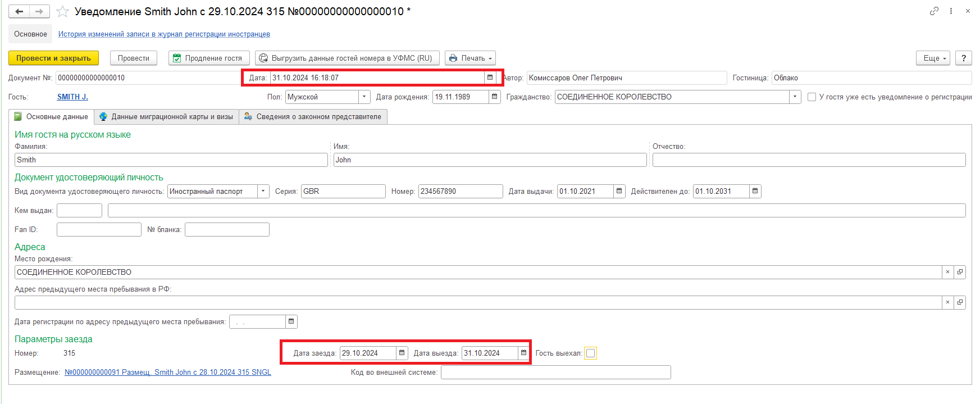Switch to Сведения о законном представителе tab

point(313,116)
